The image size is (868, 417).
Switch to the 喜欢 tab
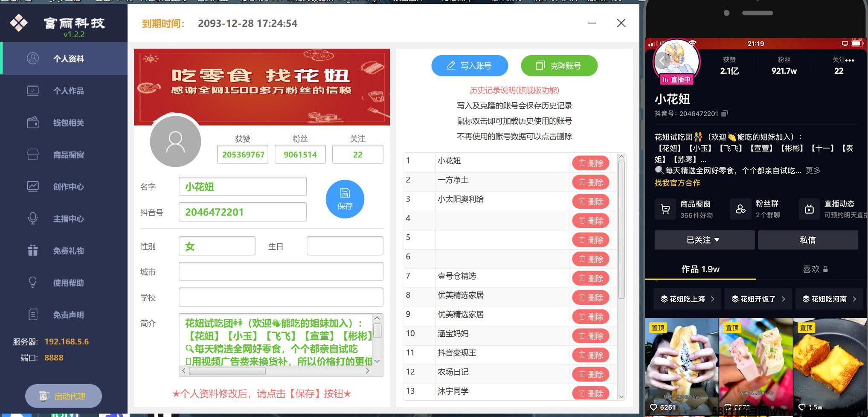pos(815,269)
